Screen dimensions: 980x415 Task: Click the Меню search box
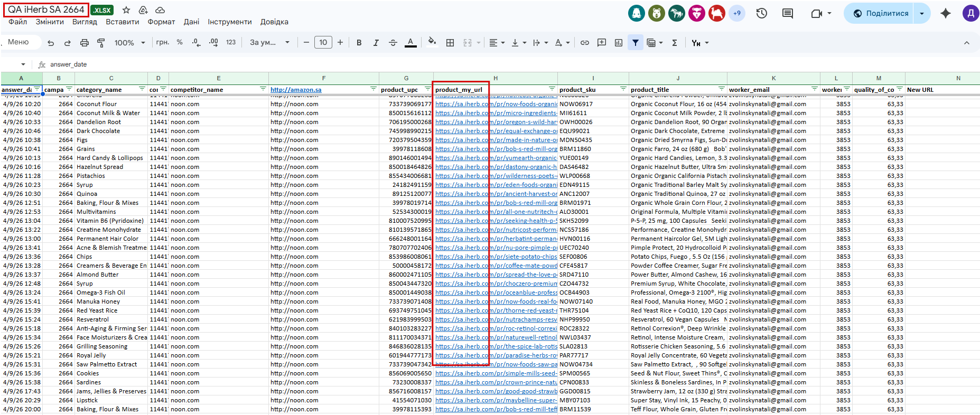21,42
